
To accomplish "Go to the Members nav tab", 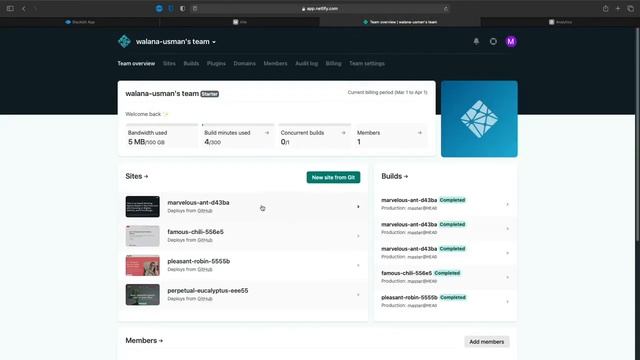I will pos(275,64).
